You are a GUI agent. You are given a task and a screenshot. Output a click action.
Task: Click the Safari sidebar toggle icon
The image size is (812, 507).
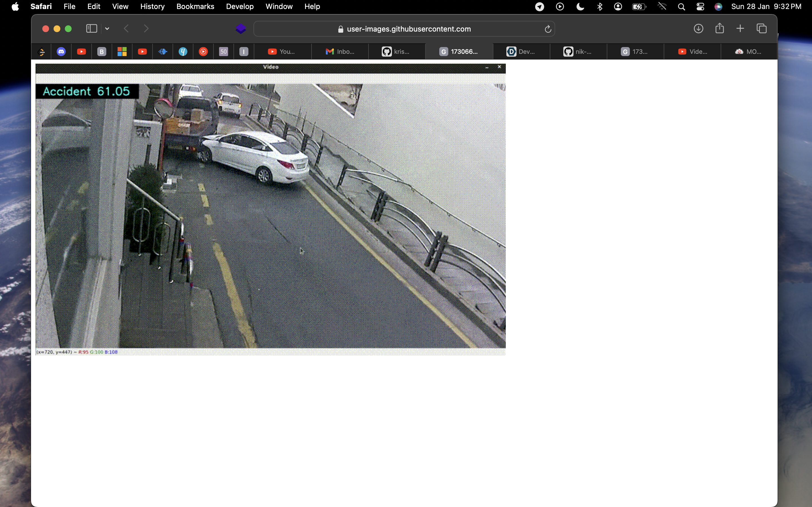coord(91,29)
